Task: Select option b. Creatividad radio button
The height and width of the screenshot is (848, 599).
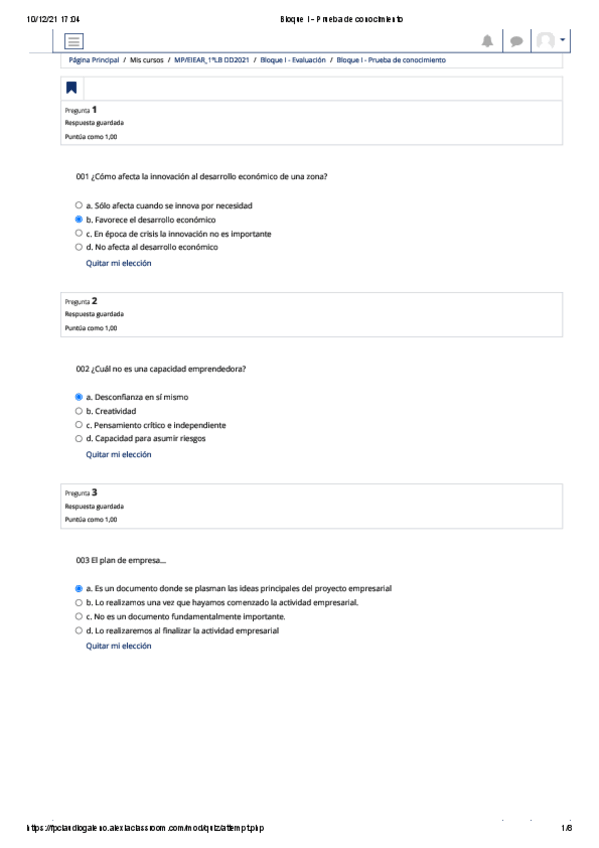Action: 79,411
